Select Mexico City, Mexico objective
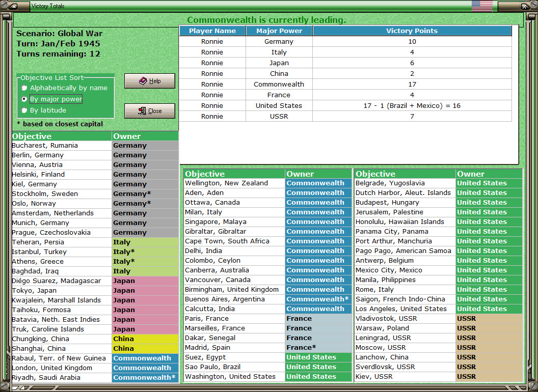Screen dimensions: 538x392 point(405,270)
